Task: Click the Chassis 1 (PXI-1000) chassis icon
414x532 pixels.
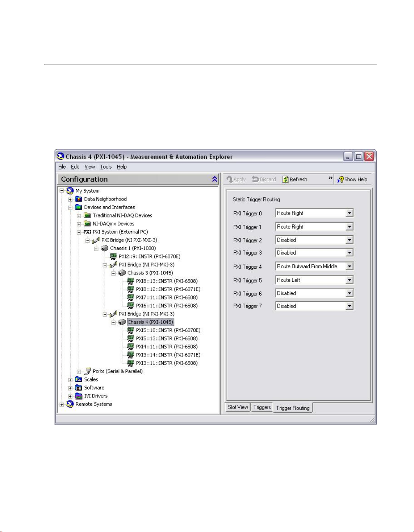Action: [105, 249]
